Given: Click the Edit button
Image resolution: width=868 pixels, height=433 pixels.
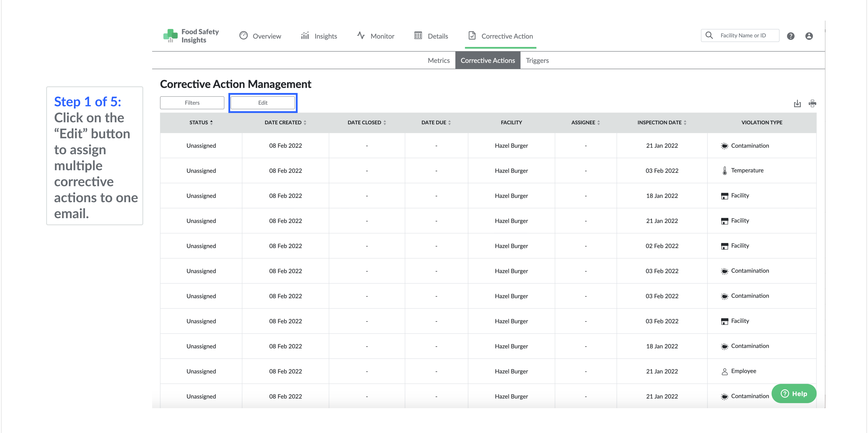Looking at the screenshot, I should point(263,103).
